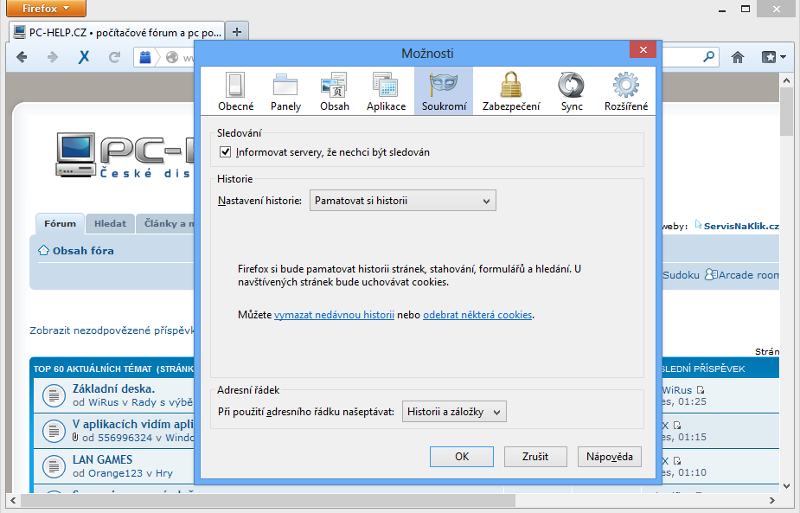Screen dimensions: 800x513
Task: Open the orange Firefox menu button
Action: click(45, 9)
